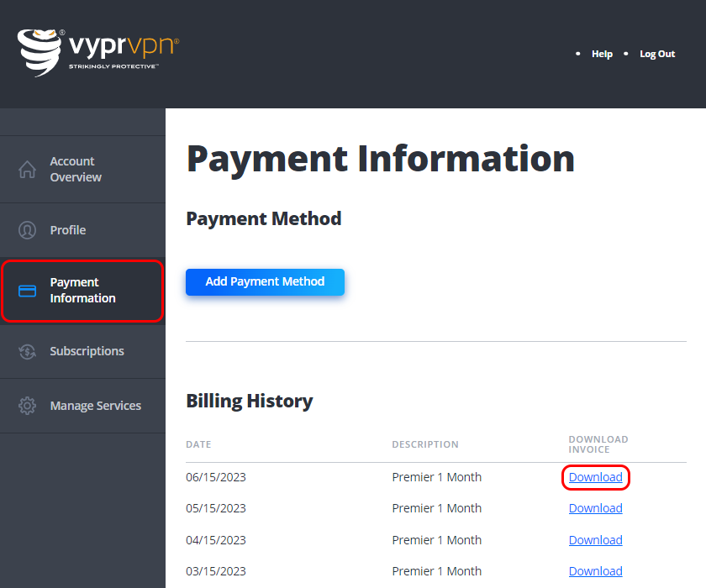Click the Manage Services gear icon
The width and height of the screenshot is (706, 588).
[x=27, y=406]
